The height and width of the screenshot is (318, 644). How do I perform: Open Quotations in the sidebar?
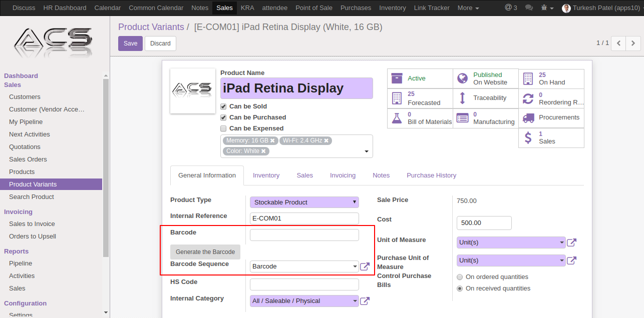25,147
